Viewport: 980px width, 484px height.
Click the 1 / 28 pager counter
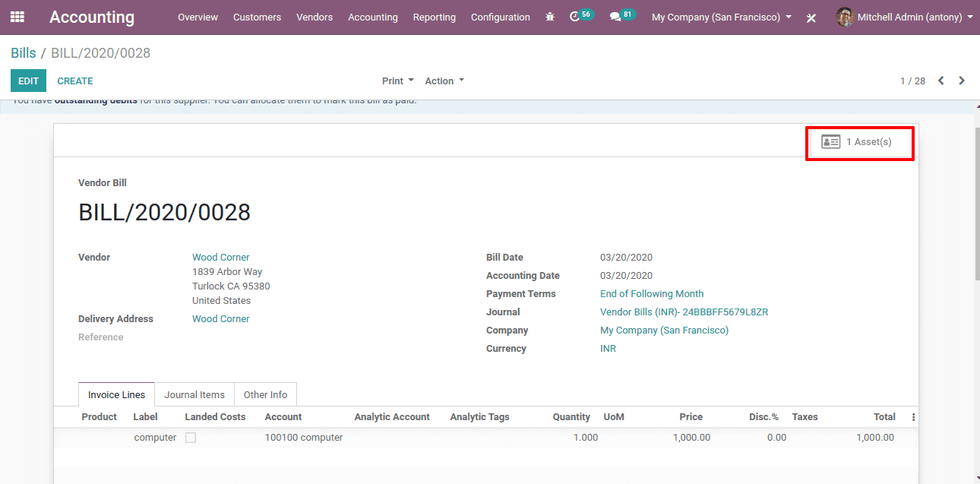[912, 81]
